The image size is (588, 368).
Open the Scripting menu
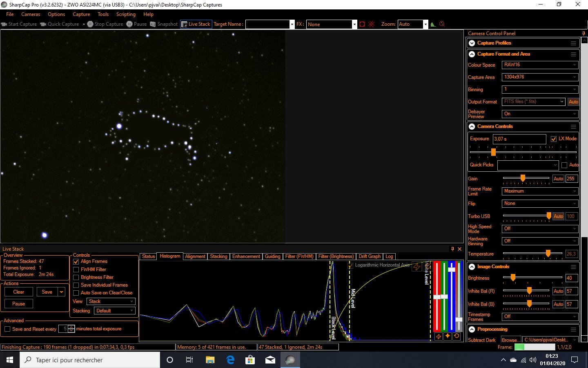tap(126, 14)
